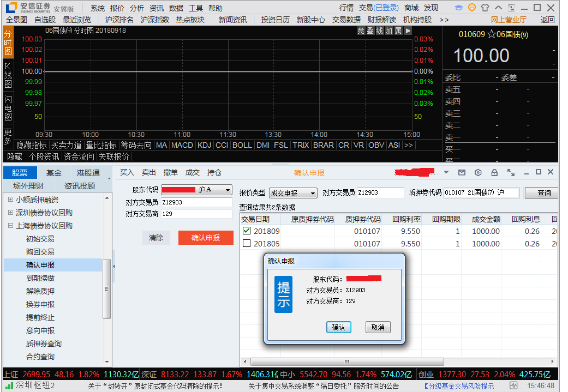Select the 叠 overlay chart button

coord(370,31)
